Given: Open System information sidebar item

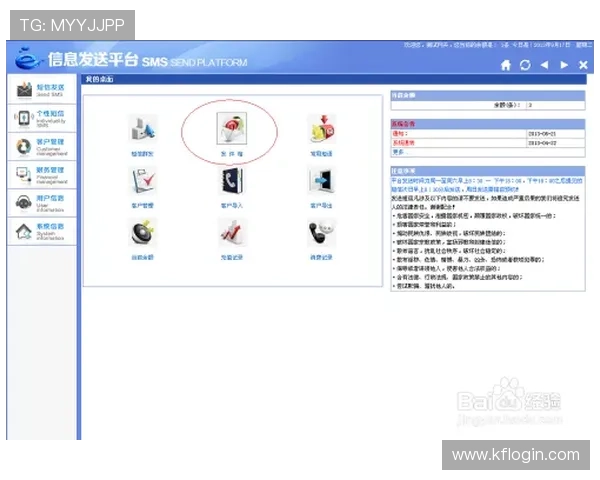Looking at the screenshot, I should pyautogui.click(x=41, y=232).
